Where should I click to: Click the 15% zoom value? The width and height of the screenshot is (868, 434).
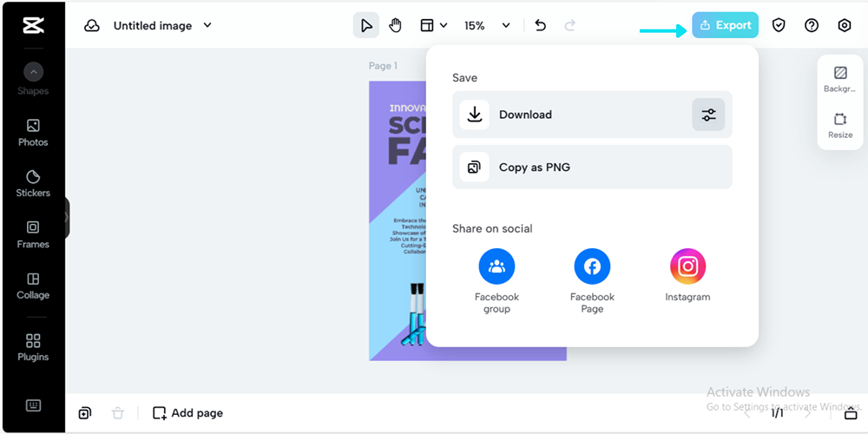(475, 25)
